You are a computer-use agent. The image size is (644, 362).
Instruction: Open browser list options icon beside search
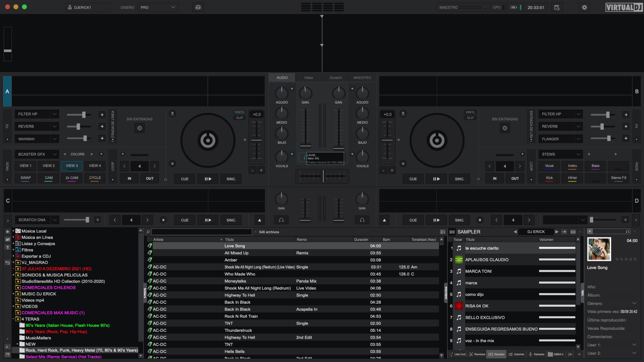click(x=442, y=232)
